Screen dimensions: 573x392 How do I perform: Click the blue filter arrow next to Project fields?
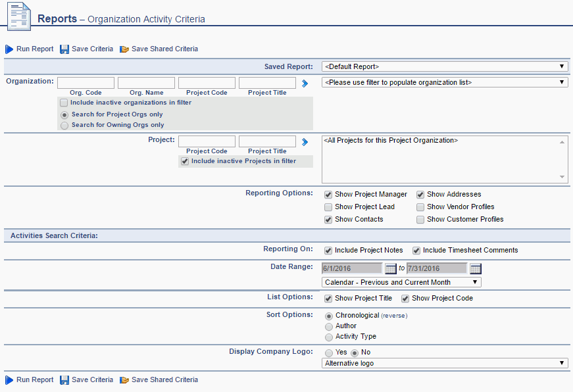click(x=304, y=141)
